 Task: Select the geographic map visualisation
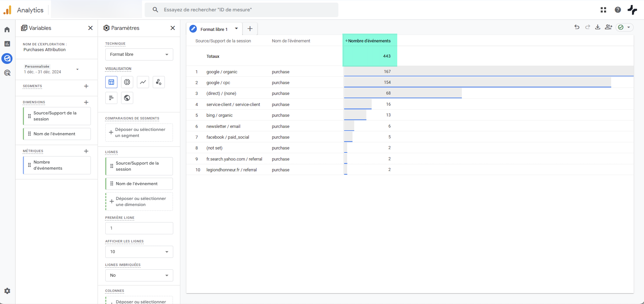click(127, 98)
